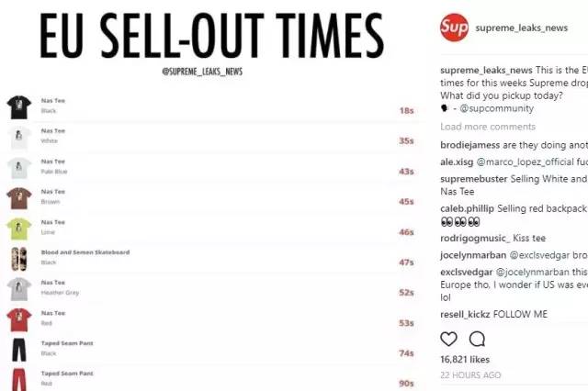Click the red Taped Seam Pant image
The width and height of the screenshot is (588, 391).
click(x=19, y=379)
